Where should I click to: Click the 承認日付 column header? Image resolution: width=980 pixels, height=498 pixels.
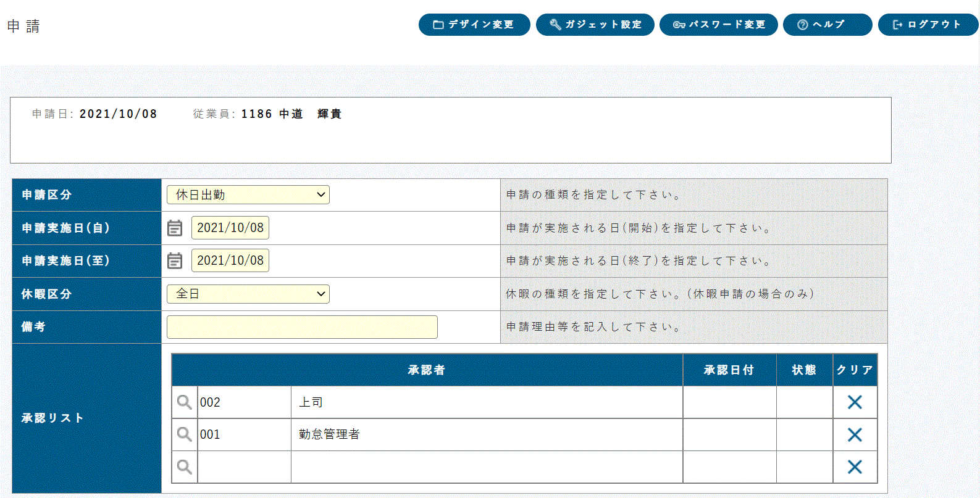[x=729, y=370]
